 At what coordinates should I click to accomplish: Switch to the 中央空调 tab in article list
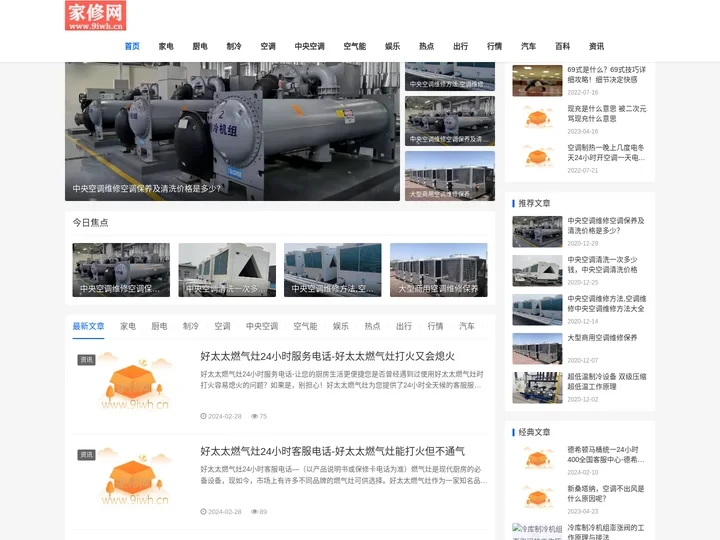[262, 326]
